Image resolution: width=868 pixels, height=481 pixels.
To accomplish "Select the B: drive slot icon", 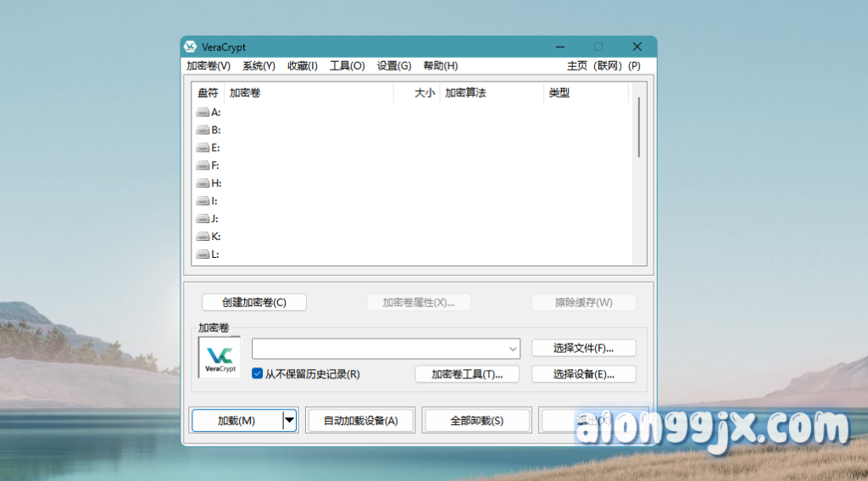I will pyautogui.click(x=203, y=130).
